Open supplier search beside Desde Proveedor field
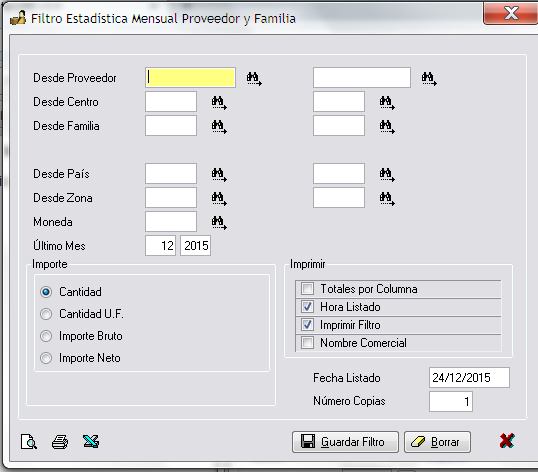This screenshot has width=538, height=472. pos(254,79)
